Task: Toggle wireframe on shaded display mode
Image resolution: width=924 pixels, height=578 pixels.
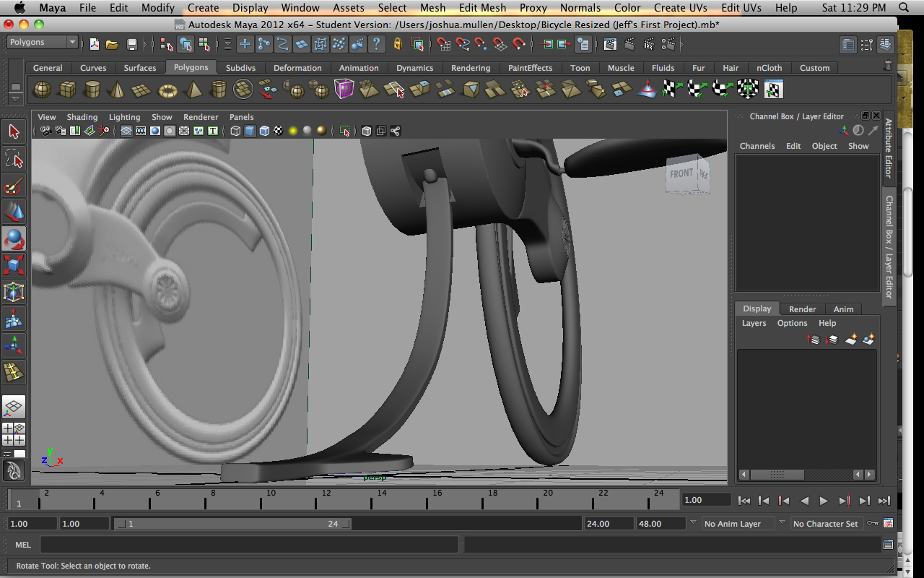Action: pyautogui.click(x=264, y=131)
